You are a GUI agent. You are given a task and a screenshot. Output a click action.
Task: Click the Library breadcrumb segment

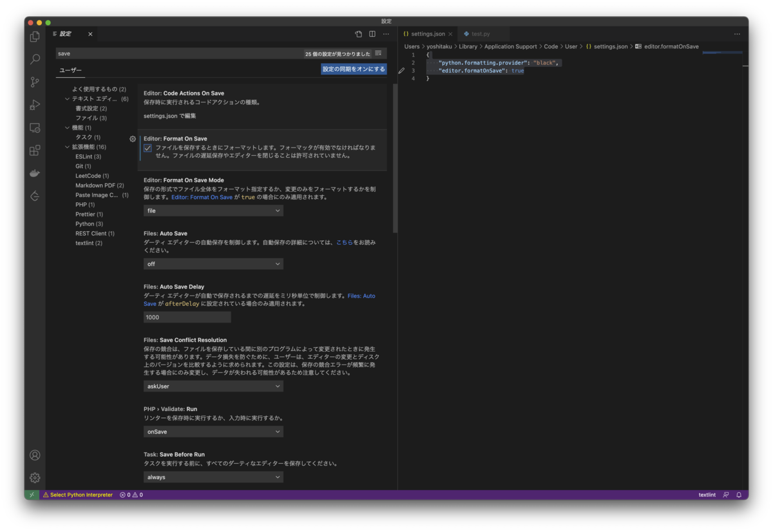tap(468, 46)
